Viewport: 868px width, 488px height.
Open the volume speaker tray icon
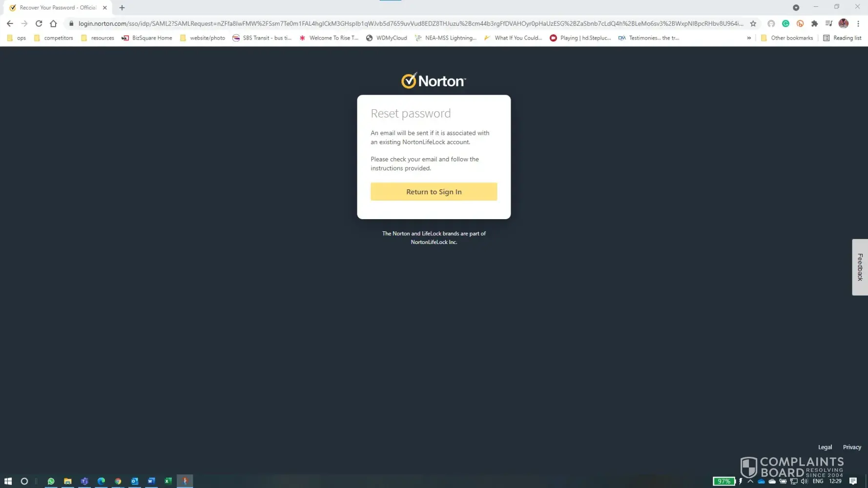click(x=804, y=481)
